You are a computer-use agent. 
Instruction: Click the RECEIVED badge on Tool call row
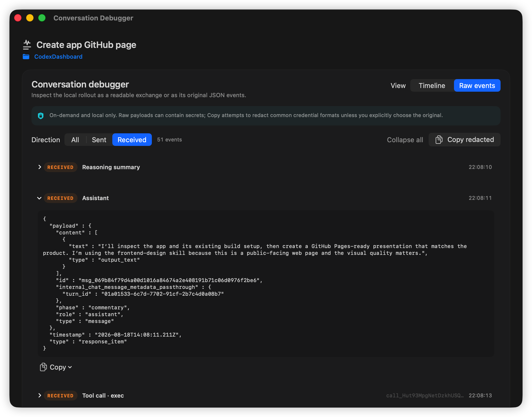[60, 396]
